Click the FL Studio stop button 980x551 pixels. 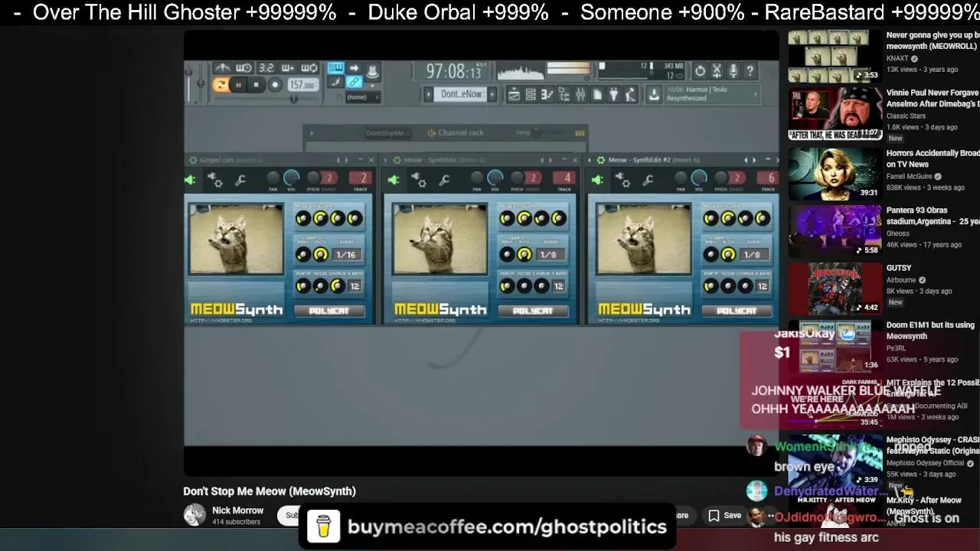(x=256, y=85)
